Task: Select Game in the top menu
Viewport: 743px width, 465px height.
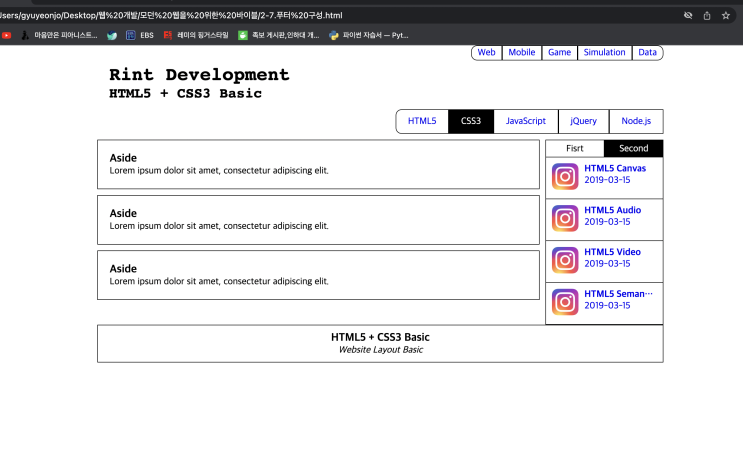Action: pyautogui.click(x=559, y=52)
